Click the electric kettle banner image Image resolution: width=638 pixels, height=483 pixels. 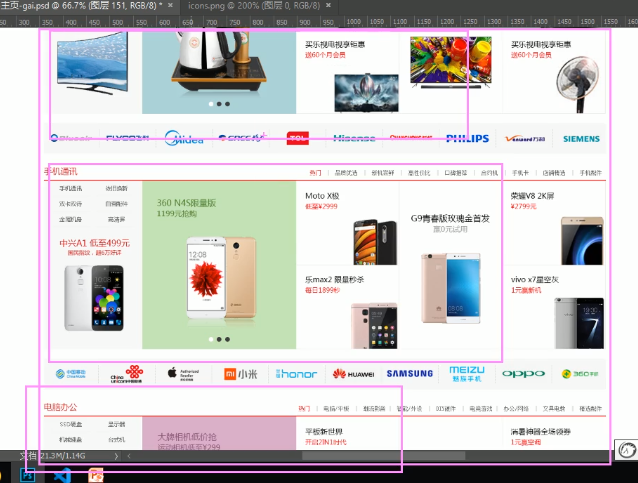(219, 61)
